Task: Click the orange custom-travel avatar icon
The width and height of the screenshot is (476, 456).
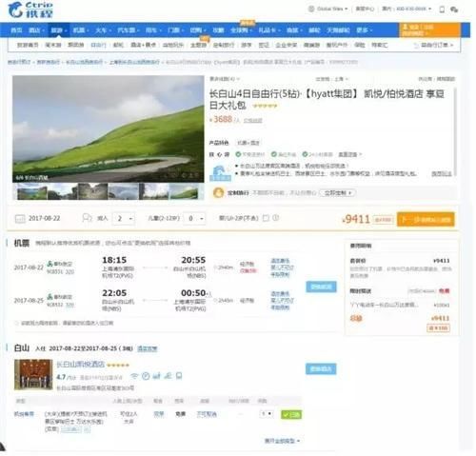Action: point(218,192)
